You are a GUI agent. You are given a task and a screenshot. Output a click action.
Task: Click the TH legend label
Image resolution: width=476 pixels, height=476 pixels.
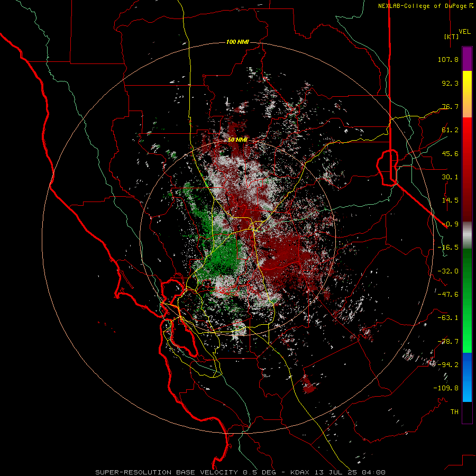(454, 411)
